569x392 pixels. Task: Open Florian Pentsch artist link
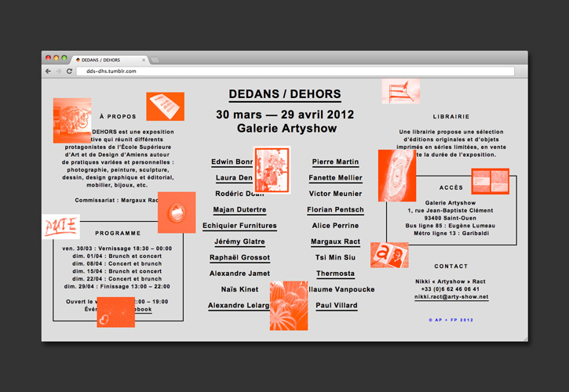(335, 210)
